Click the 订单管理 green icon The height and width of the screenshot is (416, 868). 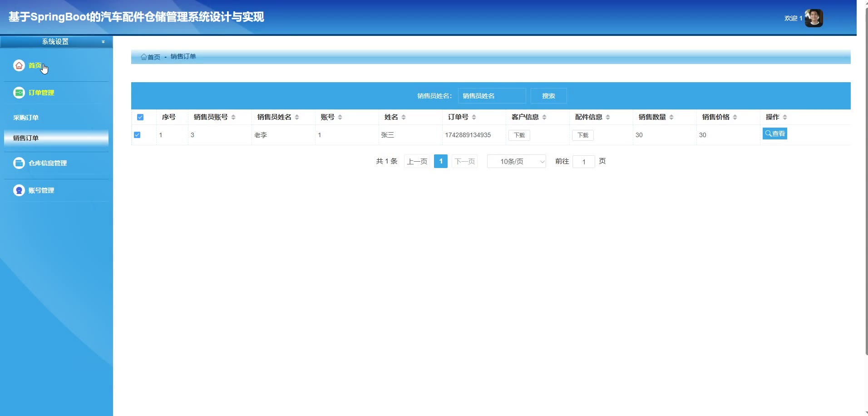[x=19, y=93]
